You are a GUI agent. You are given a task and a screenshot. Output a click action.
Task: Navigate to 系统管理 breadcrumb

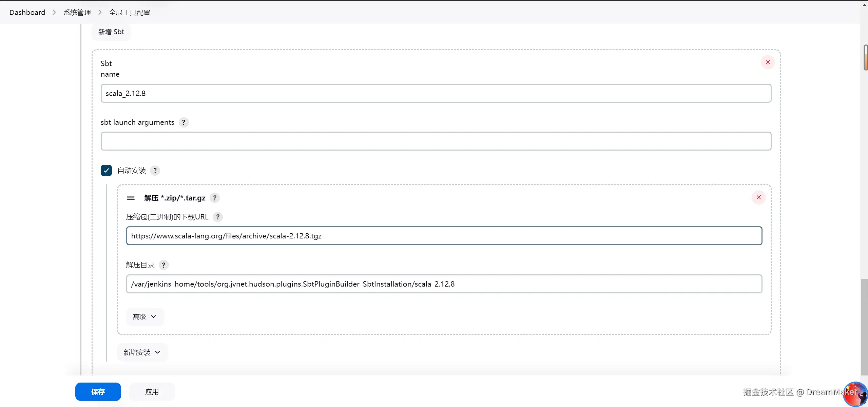(x=77, y=13)
